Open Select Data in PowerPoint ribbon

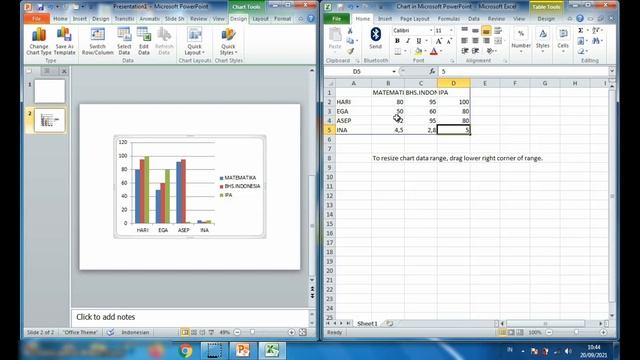[124, 41]
